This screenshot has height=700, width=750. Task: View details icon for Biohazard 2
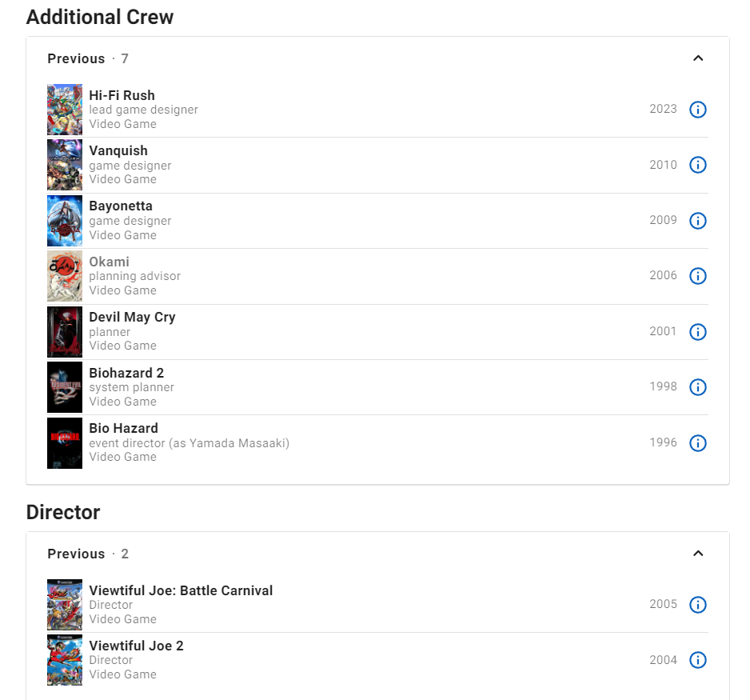pos(697,387)
